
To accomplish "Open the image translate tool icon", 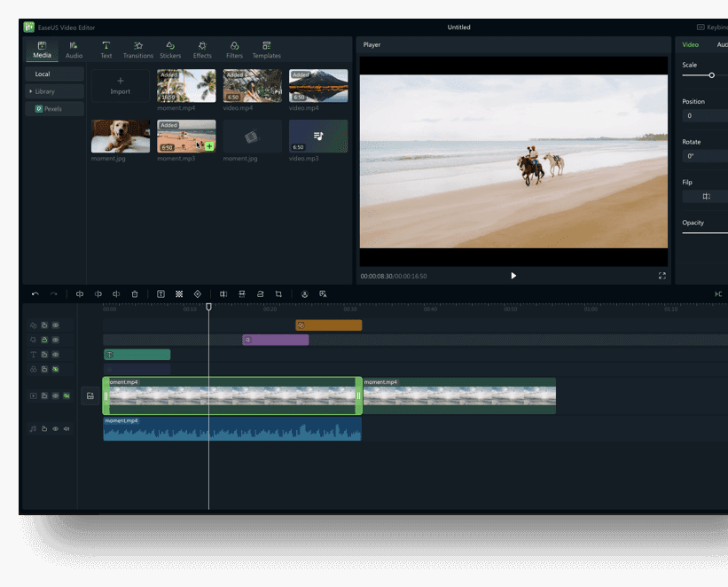I will click(x=323, y=294).
